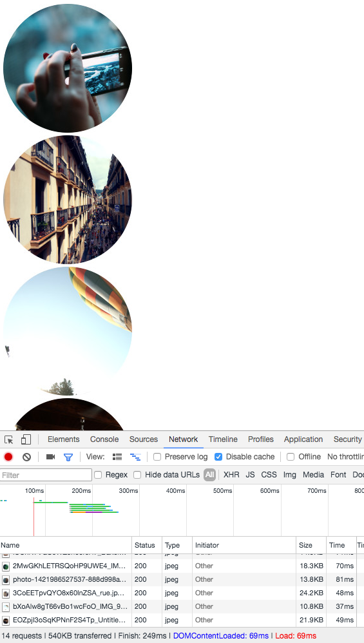
Task: Click the capture screenshots camera icon
Action: 50,457
